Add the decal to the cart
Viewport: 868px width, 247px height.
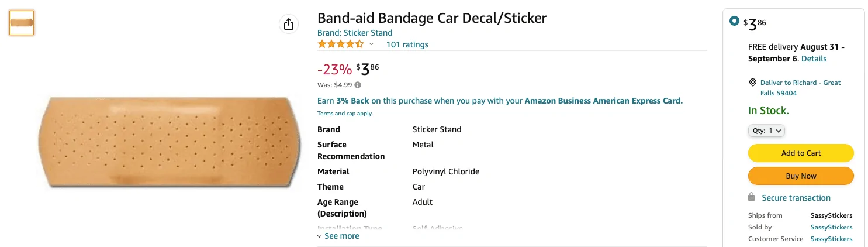tap(801, 153)
